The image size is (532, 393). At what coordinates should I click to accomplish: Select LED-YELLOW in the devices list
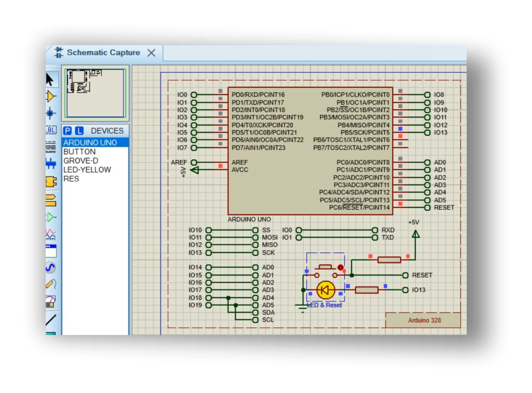tap(95, 170)
